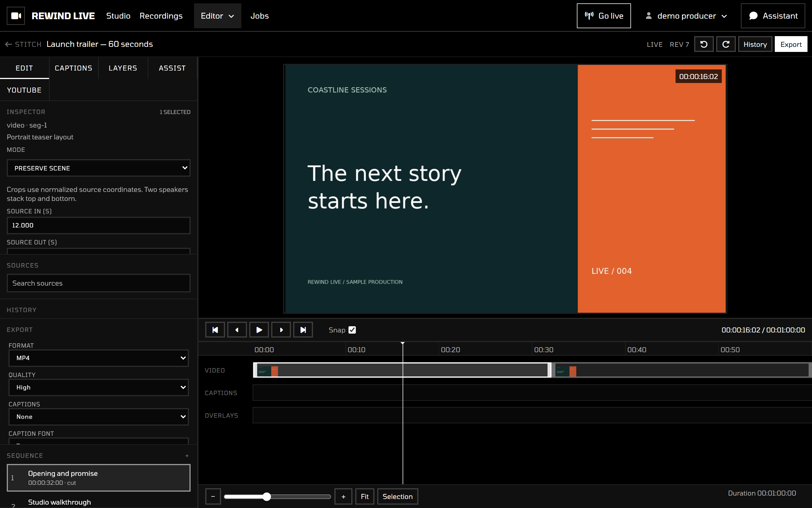
Task: Open the YouTube tab
Action: pos(24,90)
